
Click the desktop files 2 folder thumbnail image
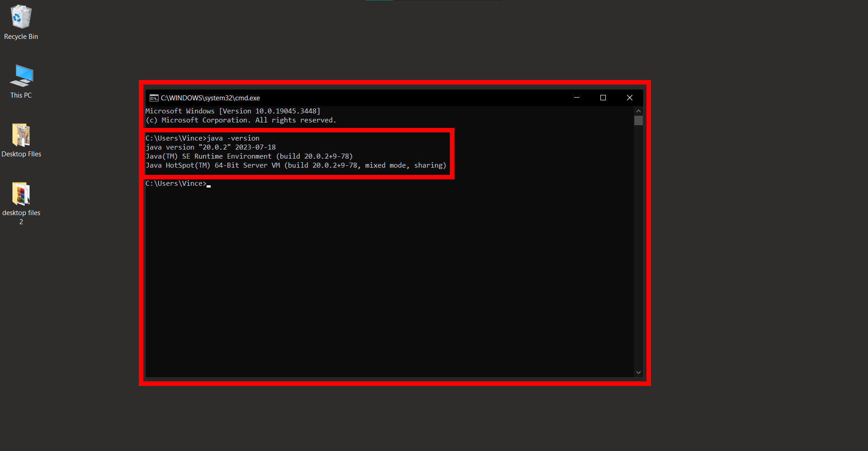point(21,194)
